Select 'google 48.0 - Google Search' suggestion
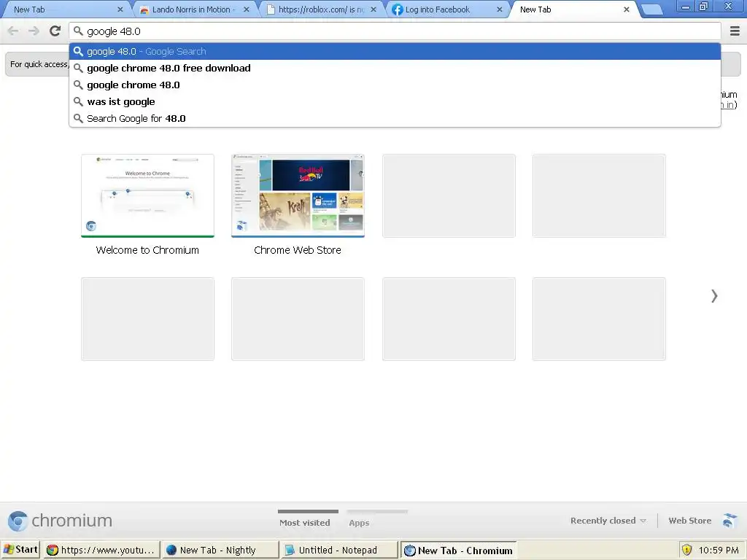The image size is (747, 560). tap(395, 52)
